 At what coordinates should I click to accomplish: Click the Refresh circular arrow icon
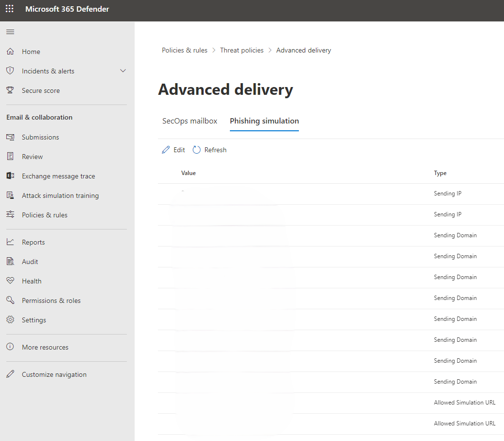coord(197,150)
